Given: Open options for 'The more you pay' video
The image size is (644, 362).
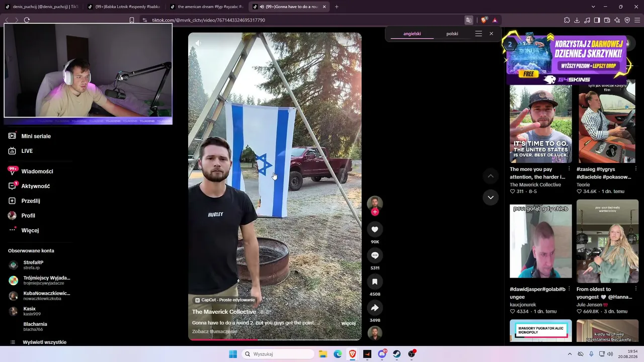Looking at the screenshot, I should point(569,169).
